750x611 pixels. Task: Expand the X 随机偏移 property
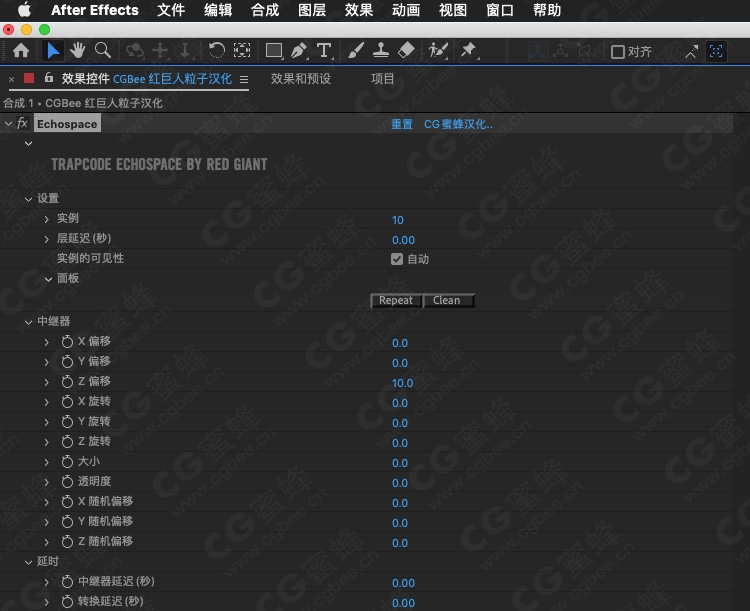click(x=46, y=502)
